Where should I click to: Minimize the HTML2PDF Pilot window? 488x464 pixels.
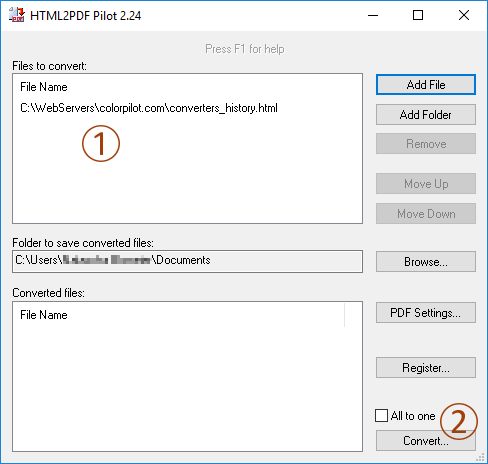click(x=373, y=15)
